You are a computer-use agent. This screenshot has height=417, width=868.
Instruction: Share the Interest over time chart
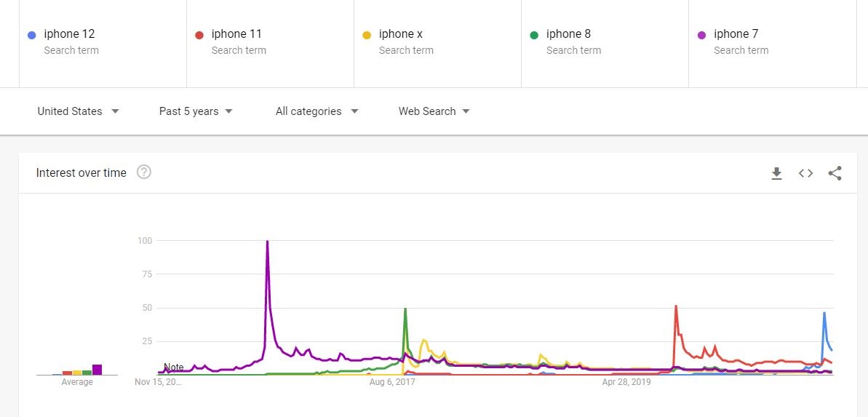[835, 173]
